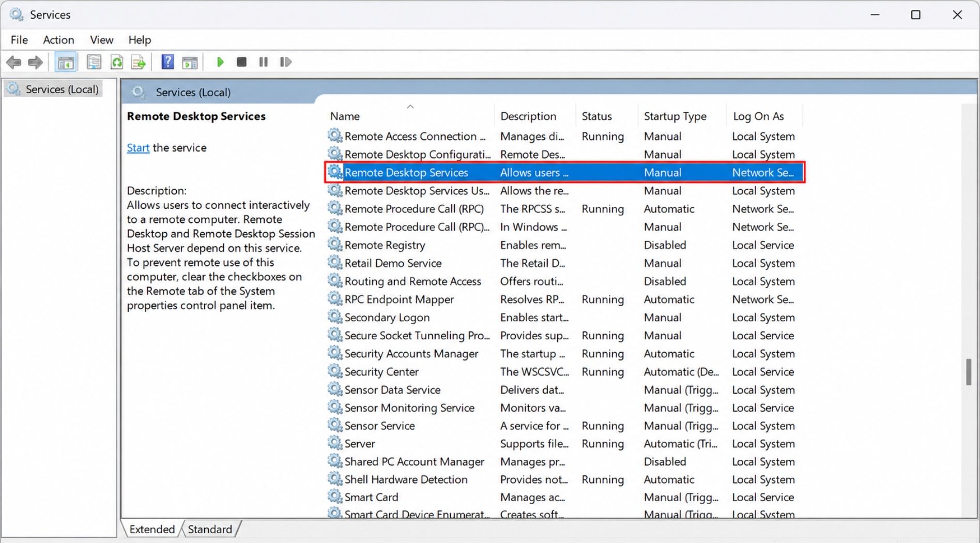Click gear icon of Retail Demo Service
Screen dimensions: 980x543
335,262
